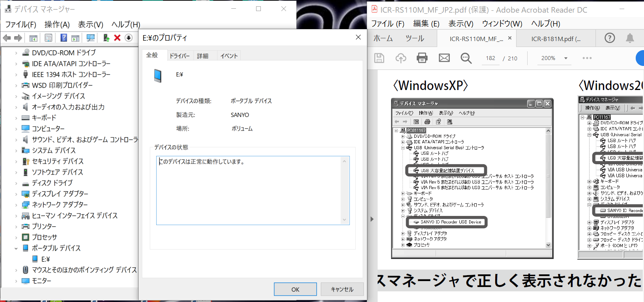Close the ICR-RS110M_MF tab with its X
Screen dimensions: 644x302
point(510,38)
